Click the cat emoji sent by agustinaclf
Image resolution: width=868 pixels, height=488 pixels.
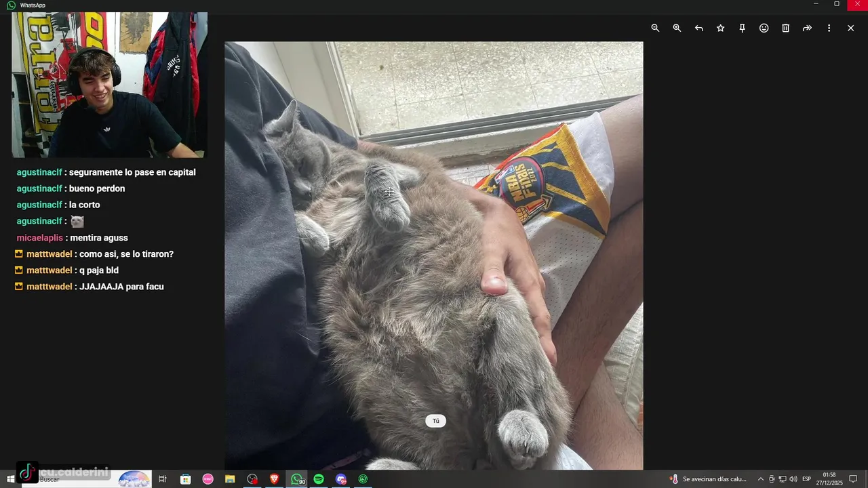point(77,222)
